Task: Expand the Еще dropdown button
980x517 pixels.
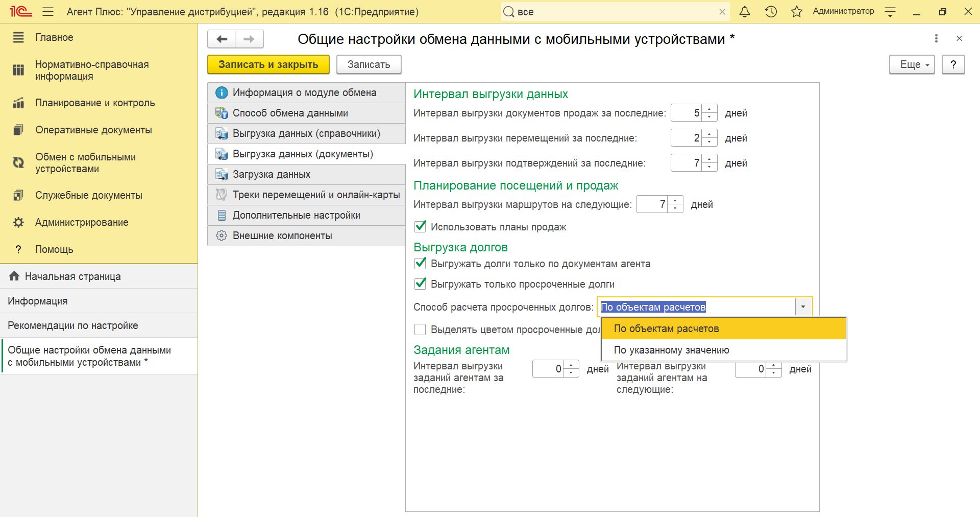Action: [912, 65]
